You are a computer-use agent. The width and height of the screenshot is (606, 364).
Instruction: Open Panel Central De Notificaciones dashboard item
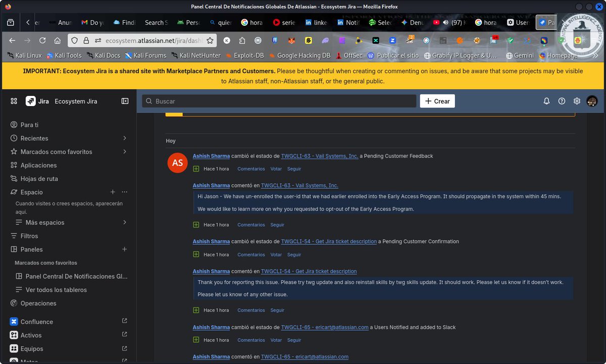coord(71,276)
